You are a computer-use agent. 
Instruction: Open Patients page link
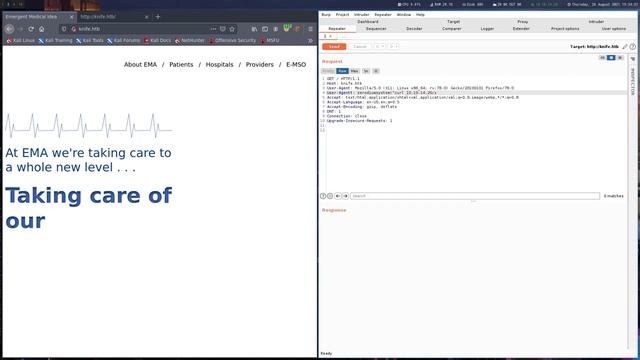pos(181,64)
